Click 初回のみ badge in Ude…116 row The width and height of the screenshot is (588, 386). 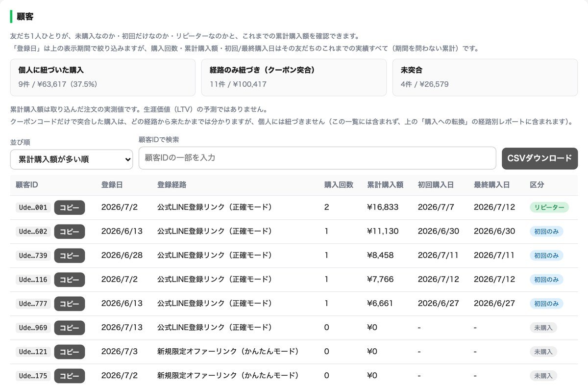click(546, 280)
